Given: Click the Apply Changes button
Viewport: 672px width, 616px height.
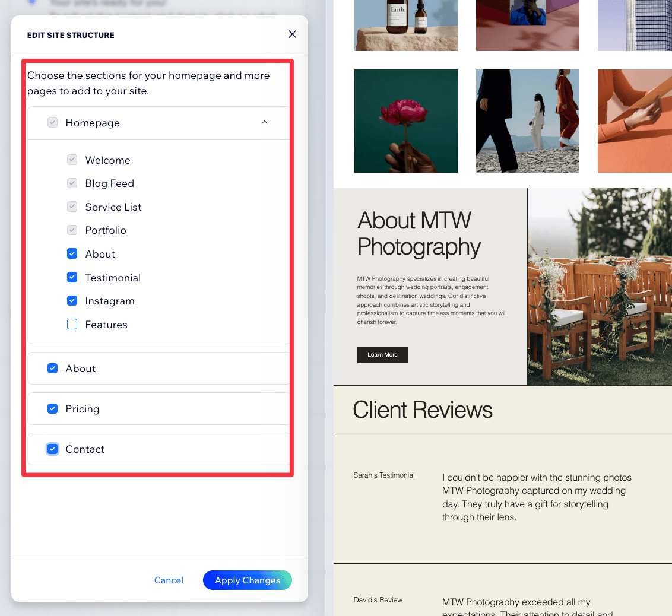Looking at the screenshot, I should [x=248, y=580].
